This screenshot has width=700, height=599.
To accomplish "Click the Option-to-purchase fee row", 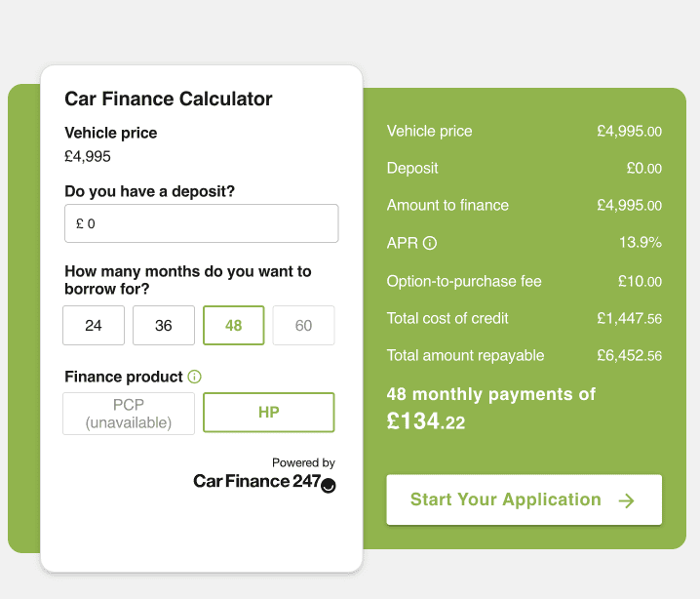I will click(525, 281).
